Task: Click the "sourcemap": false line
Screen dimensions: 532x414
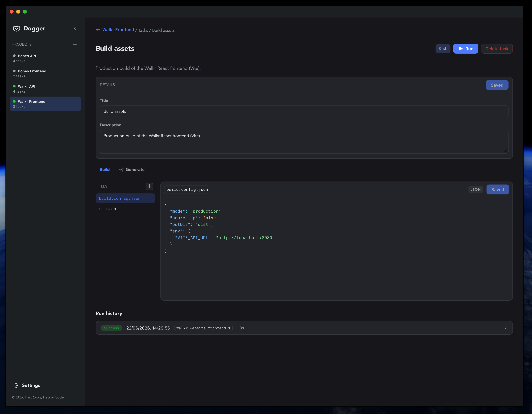Action: point(194,218)
